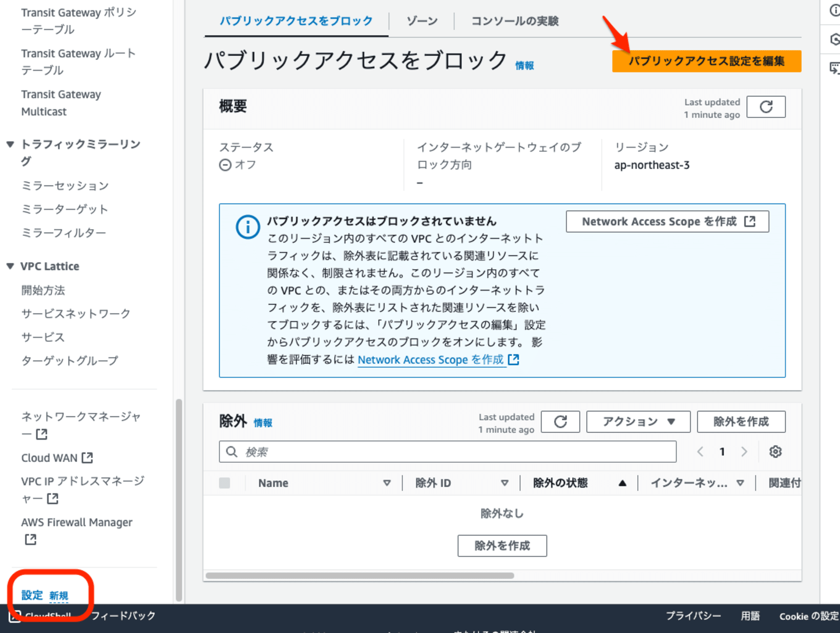Image resolution: width=840 pixels, height=633 pixels.
Task: Open 用語 footer link
Action: (x=750, y=616)
